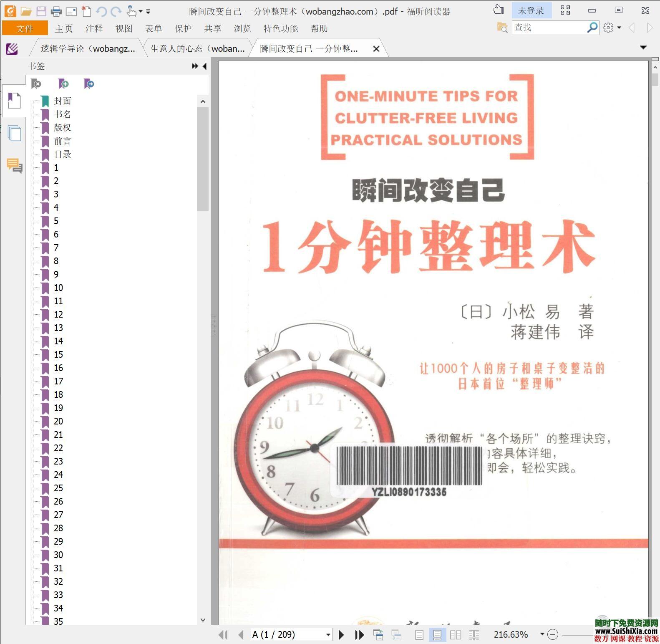The width and height of the screenshot is (660, 644).
Task: Switch to 逻辑学导论 document tab
Action: pos(88,48)
